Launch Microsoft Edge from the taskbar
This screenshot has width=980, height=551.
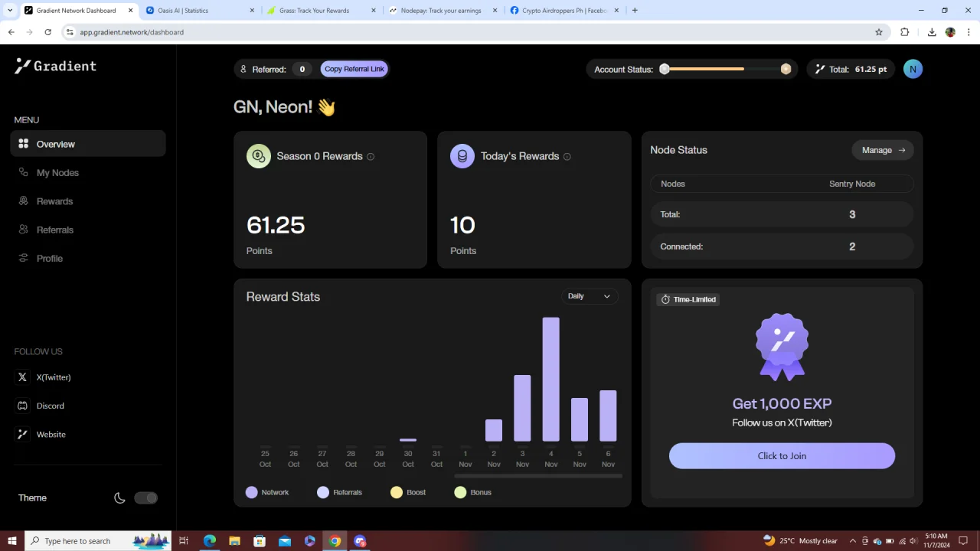click(210, 541)
